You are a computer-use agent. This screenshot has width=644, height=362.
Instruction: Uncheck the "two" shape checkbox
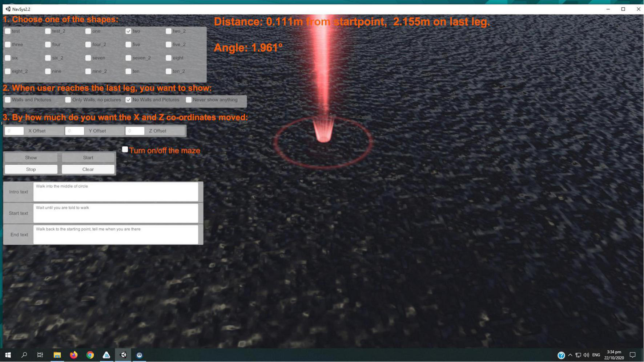(128, 31)
